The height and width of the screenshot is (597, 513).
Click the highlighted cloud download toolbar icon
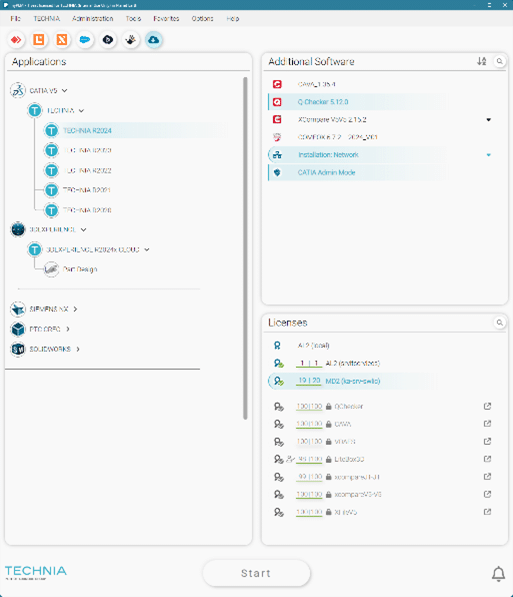tap(153, 40)
